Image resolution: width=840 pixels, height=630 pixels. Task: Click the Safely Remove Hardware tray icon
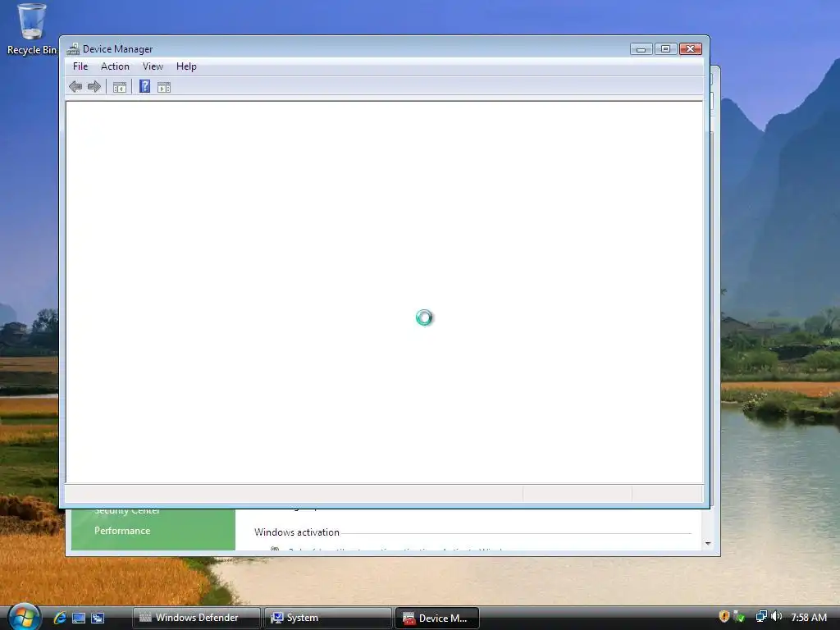tap(739, 617)
